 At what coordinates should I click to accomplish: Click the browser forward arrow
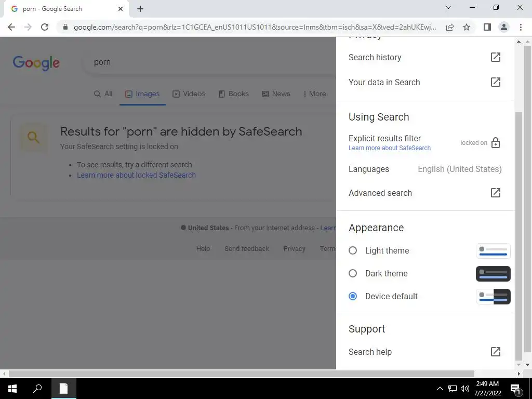point(28,27)
